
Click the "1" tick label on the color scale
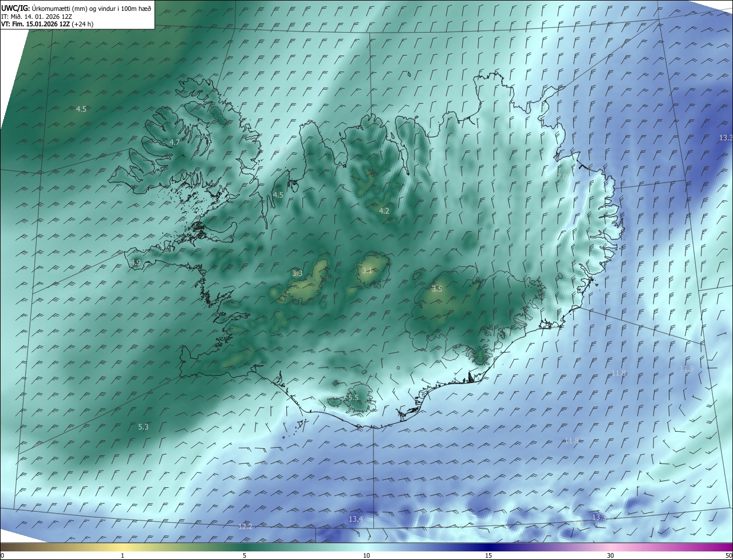[123, 555]
